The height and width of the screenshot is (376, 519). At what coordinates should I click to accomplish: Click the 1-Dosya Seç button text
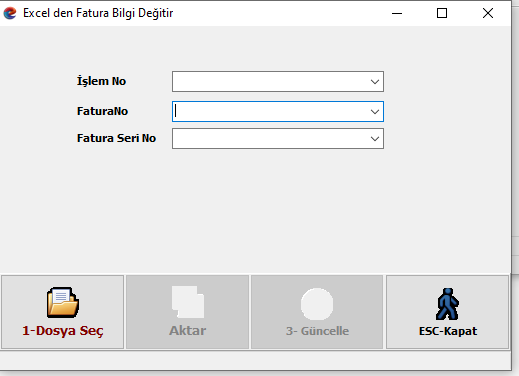click(x=63, y=331)
